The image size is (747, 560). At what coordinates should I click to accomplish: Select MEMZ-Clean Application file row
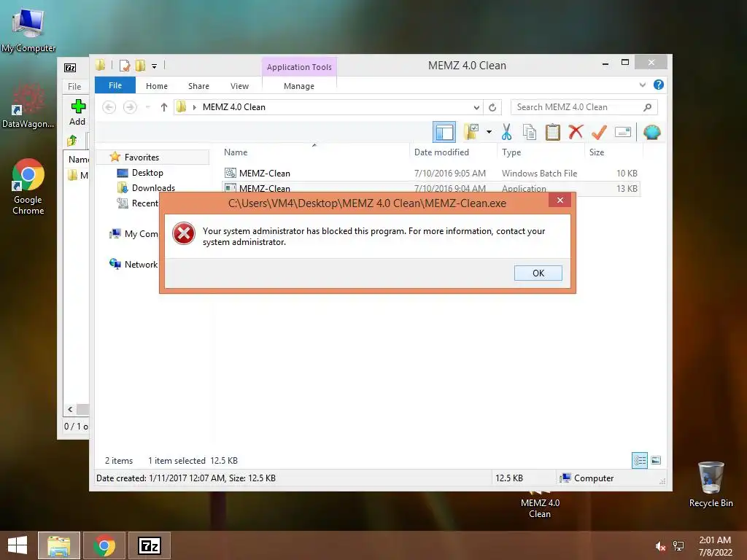tap(430, 187)
